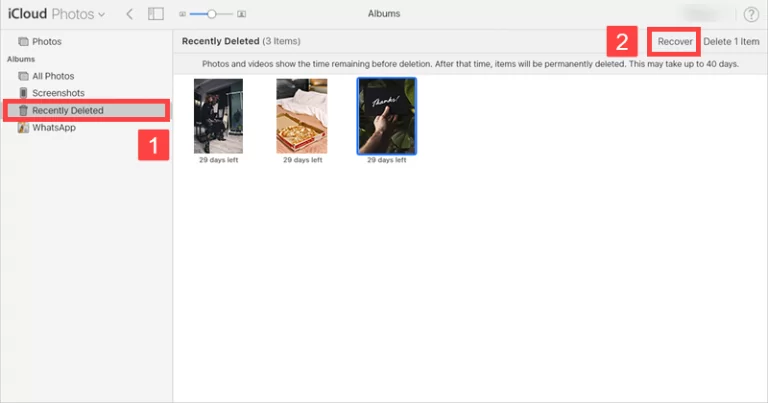
Task: Adjust the thumbnail size slider
Action: [x=211, y=14]
